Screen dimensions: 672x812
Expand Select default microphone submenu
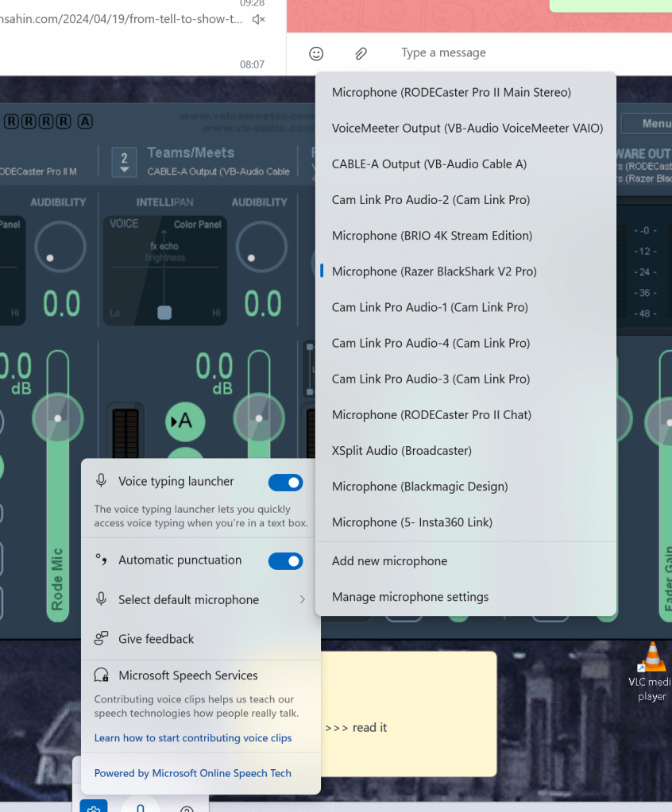point(200,600)
